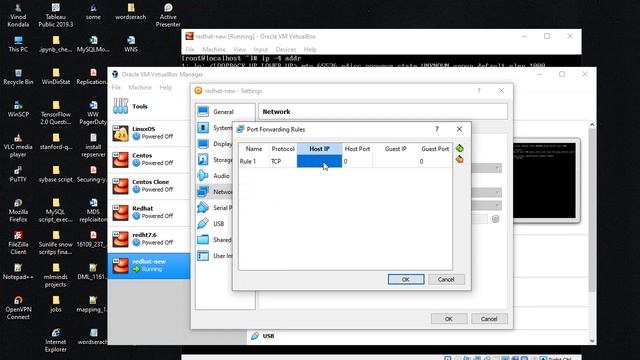Open File menu in VirtualBox Manager
640x360 pixels.
point(116,87)
